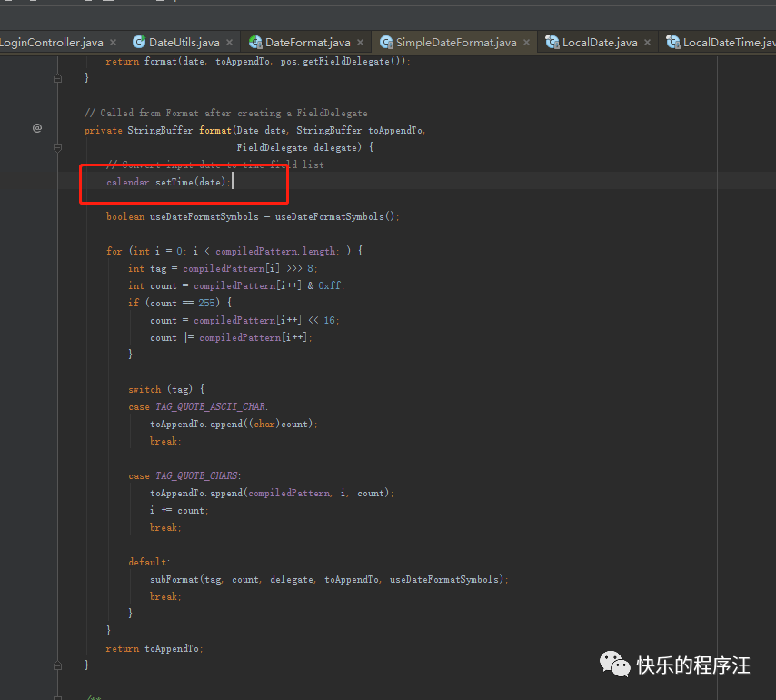The image size is (776, 700).
Task: Close the LocalDate.java tab
Action: tap(647, 43)
